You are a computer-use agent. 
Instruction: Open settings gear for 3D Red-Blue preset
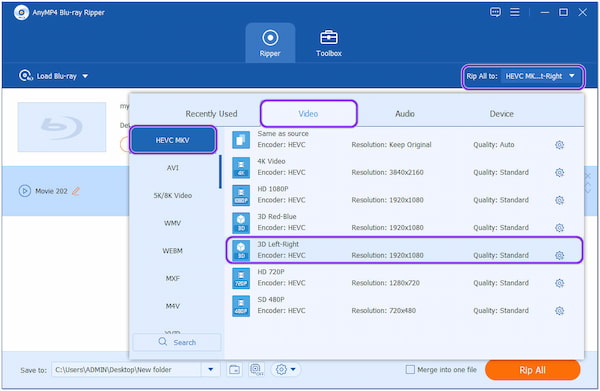pyautogui.click(x=559, y=228)
